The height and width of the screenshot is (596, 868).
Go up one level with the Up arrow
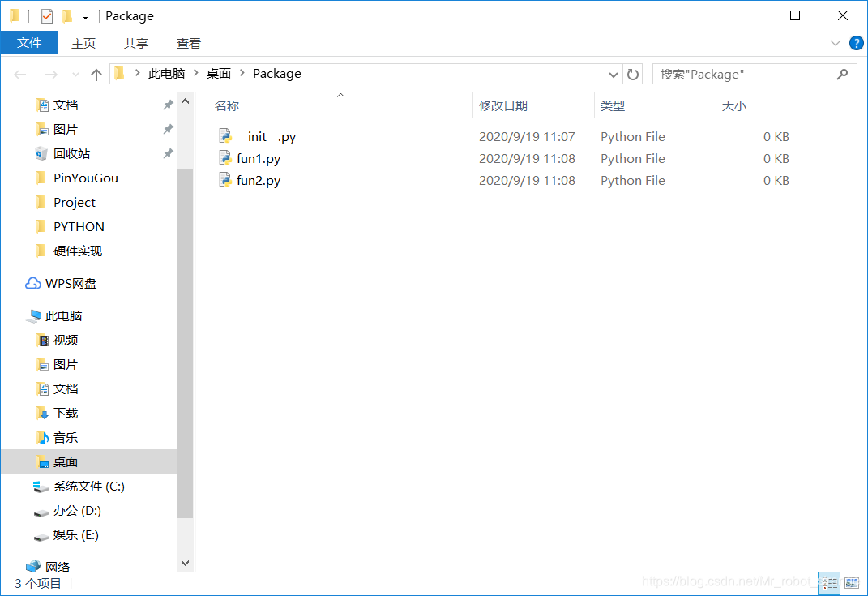tap(96, 75)
